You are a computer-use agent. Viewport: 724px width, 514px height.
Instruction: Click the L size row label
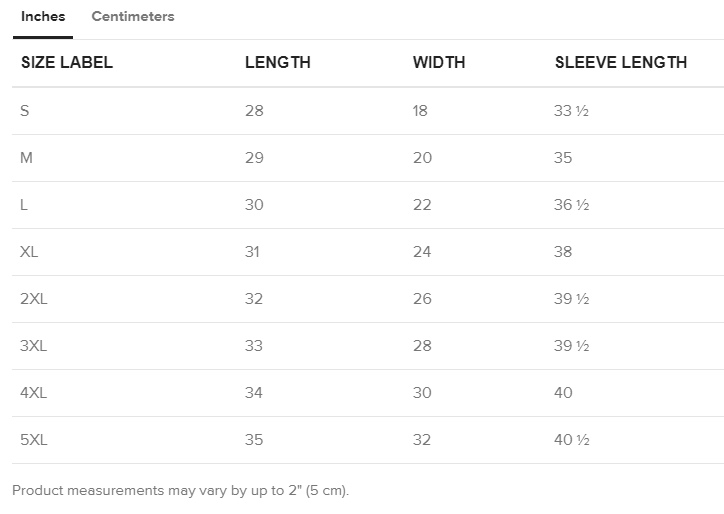24,205
